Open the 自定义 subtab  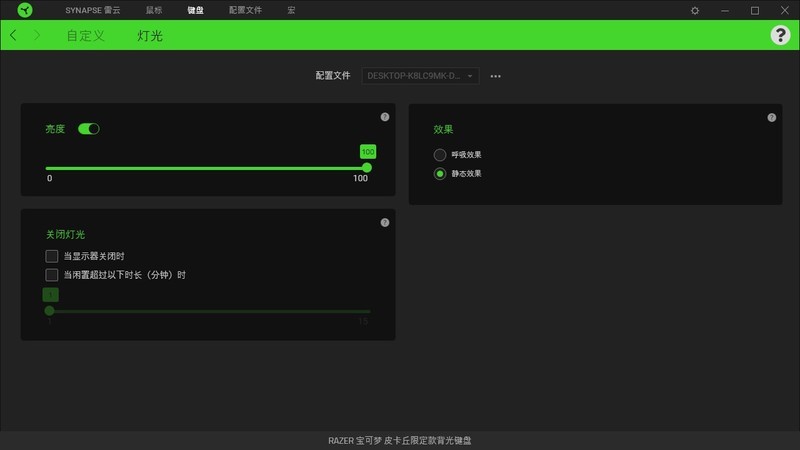pos(86,36)
